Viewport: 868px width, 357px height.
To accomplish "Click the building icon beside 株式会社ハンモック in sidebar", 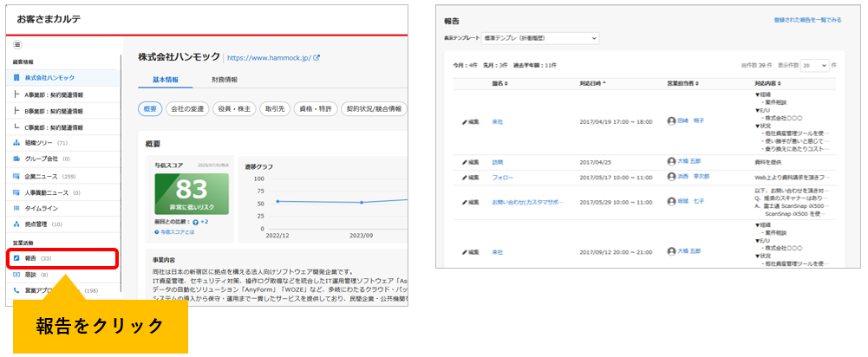I will (x=16, y=78).
